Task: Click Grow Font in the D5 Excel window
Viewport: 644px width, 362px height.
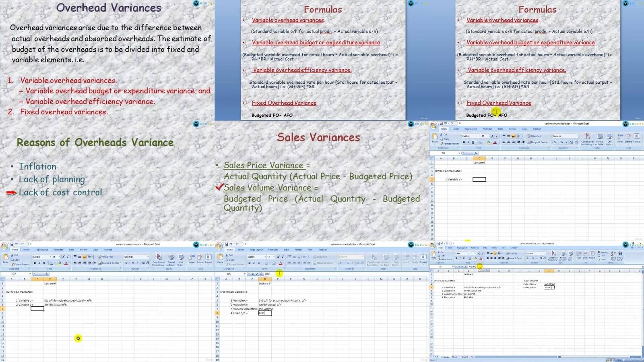Action: (x=493, y=136)
